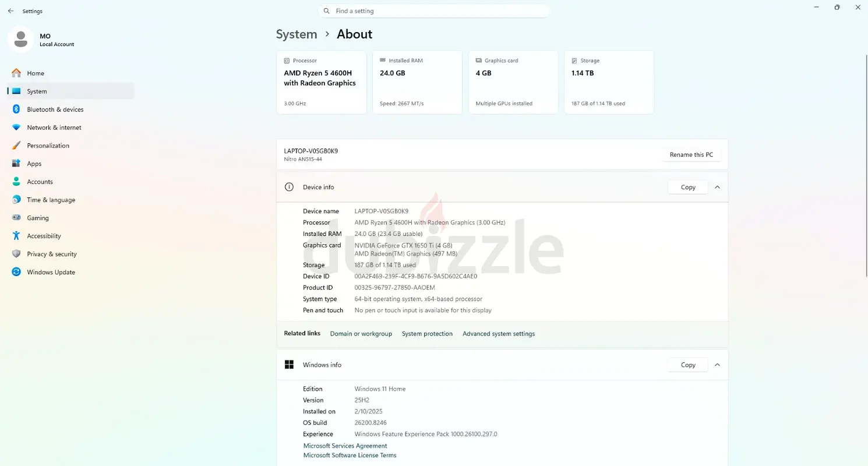Click the Gaming controller icon
This screenshot has width=868, height=466.
[16, 218]
